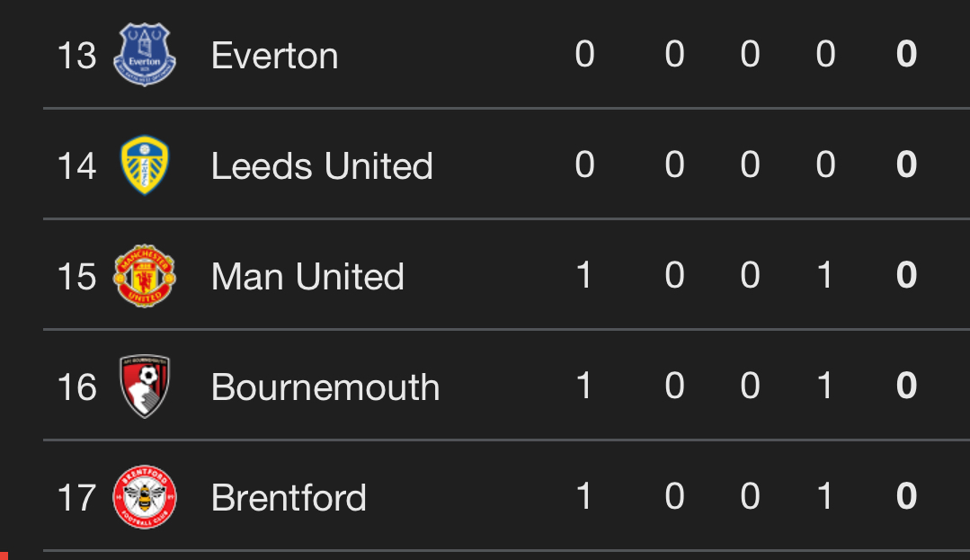Screen dimensions: 970x560
Task: Click the Brentford bee crest
Action: (145, 497)
